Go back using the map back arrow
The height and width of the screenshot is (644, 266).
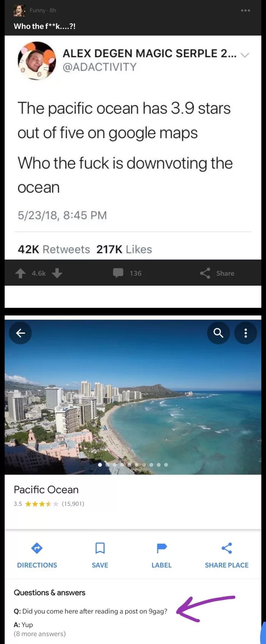tap(21, 333)
